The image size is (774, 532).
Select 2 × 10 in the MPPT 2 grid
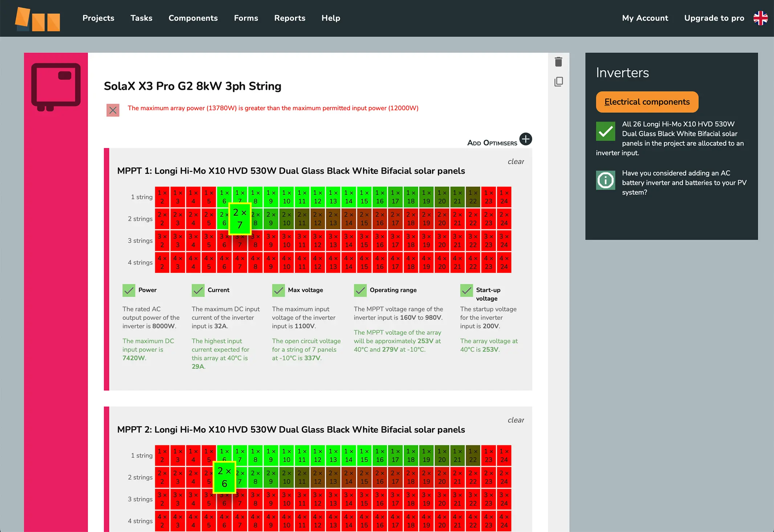coord(286,477)
